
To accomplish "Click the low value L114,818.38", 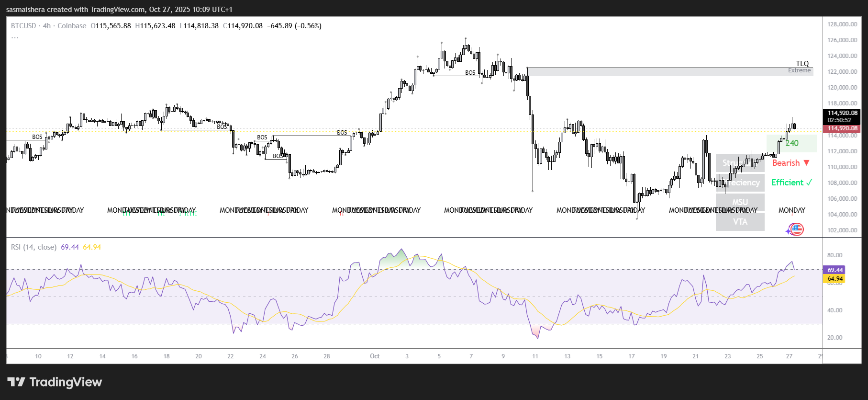I will (199, 26).
